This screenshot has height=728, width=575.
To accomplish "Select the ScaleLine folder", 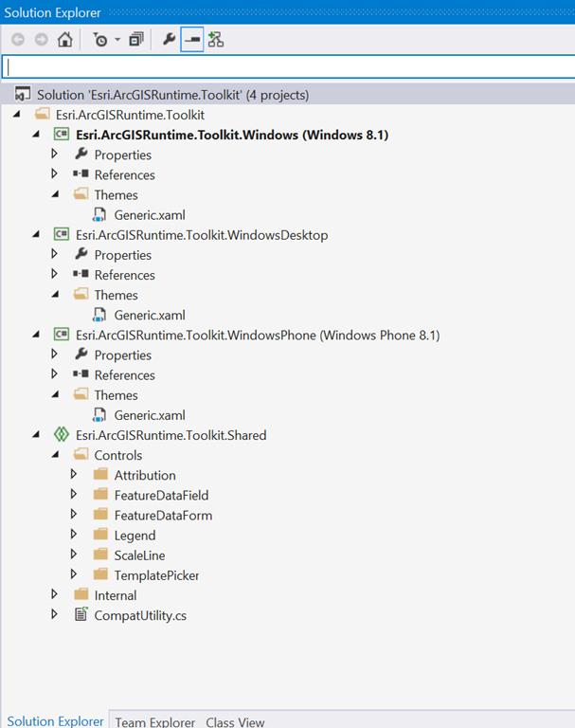I will 139,555.
